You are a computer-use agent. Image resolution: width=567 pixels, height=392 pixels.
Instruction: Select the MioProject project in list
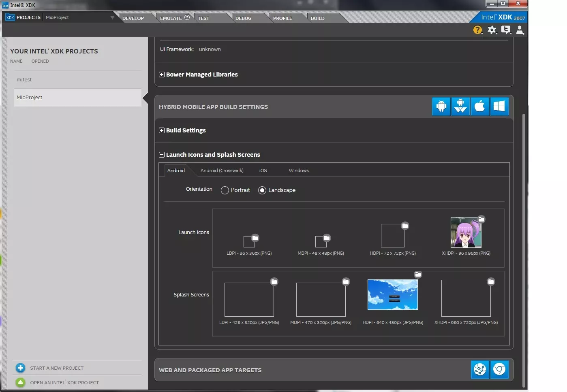(x=78, y=98)
